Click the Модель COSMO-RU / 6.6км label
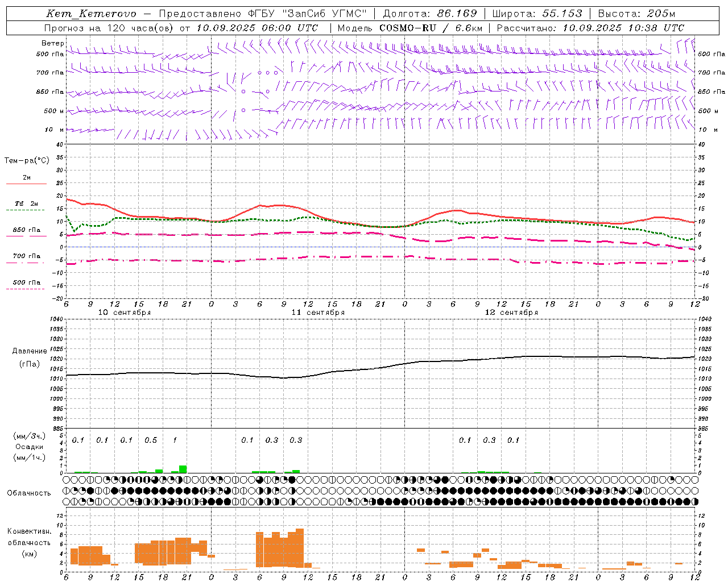Screen dimensions: 728x582 410,28
